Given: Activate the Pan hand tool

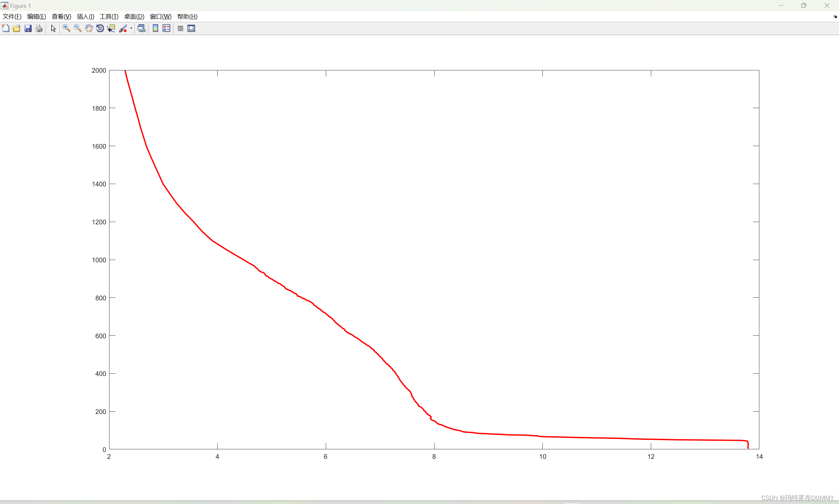Looking at the screenshot, I should [x=89, y=28].
